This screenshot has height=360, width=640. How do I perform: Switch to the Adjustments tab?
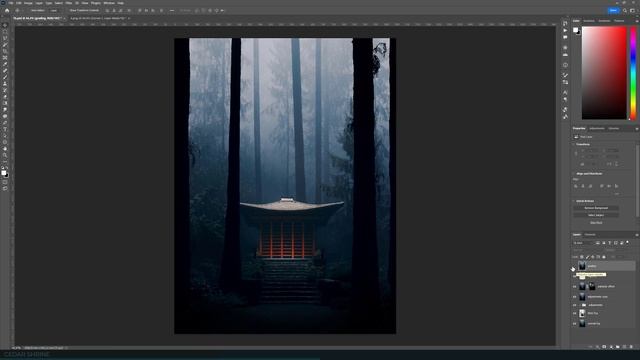pos(597,129)
